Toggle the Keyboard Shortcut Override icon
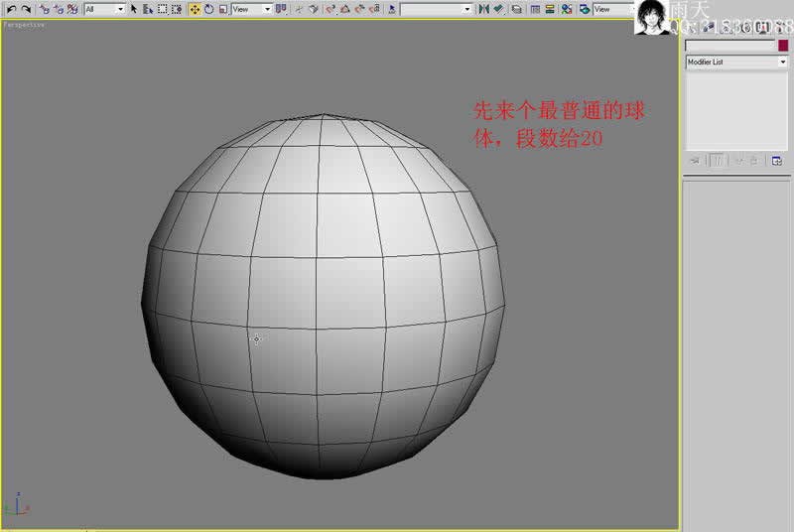This screenshot has width=794, height=532. point(314,9)
